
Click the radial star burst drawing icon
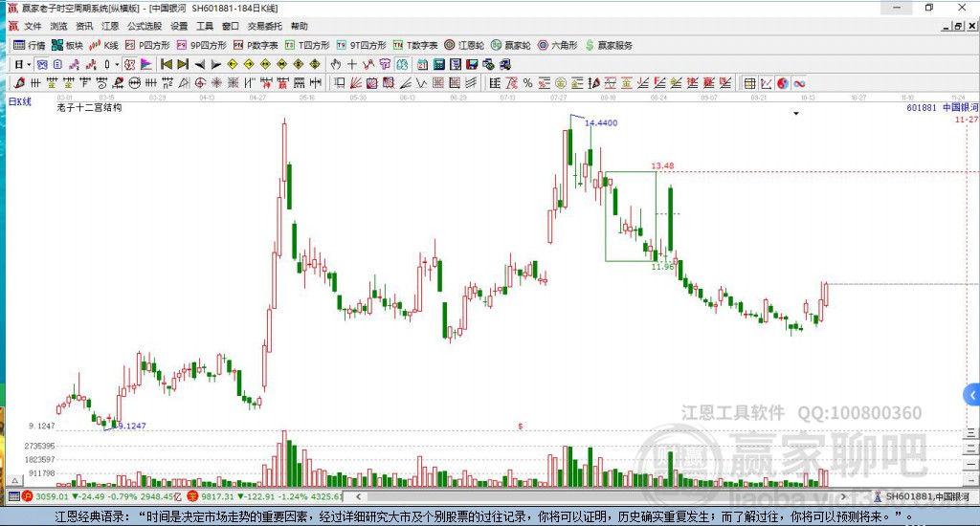pyautogui.click(x=216, y=82)
